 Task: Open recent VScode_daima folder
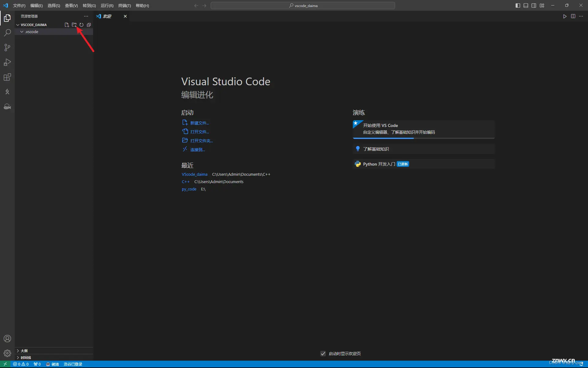click(194, 174)
